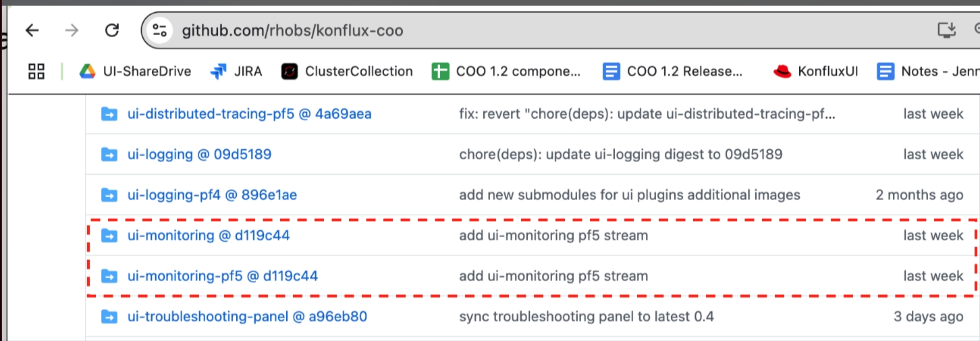980x341 pixels.
Task: Open the site information icon in address bar
Action: click(x=160, y=30)
